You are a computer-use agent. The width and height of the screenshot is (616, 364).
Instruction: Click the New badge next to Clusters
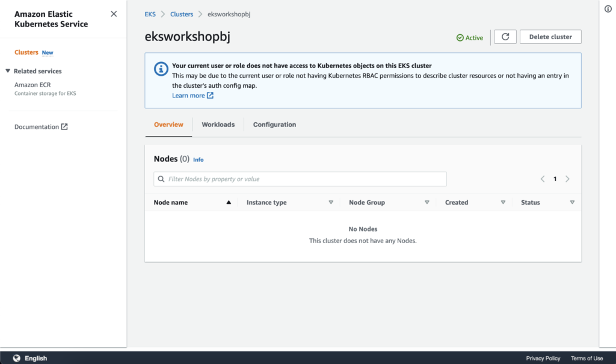point(48,53)
